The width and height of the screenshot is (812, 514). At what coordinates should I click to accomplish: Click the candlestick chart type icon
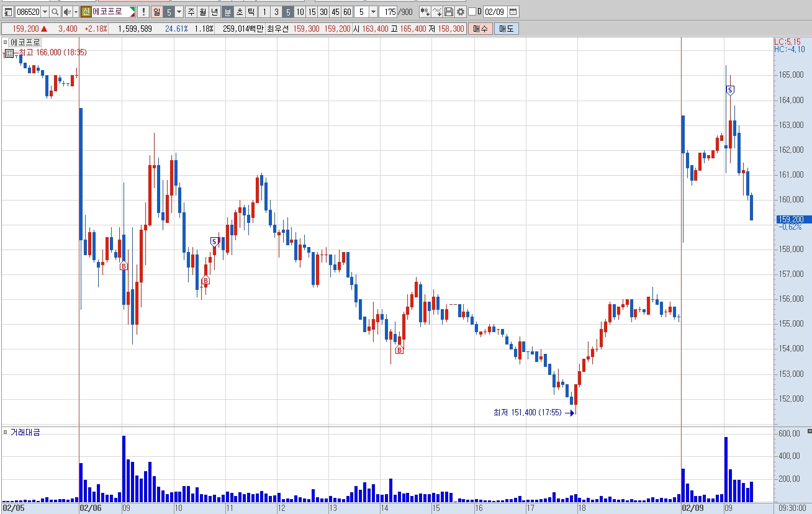(425, 12)
